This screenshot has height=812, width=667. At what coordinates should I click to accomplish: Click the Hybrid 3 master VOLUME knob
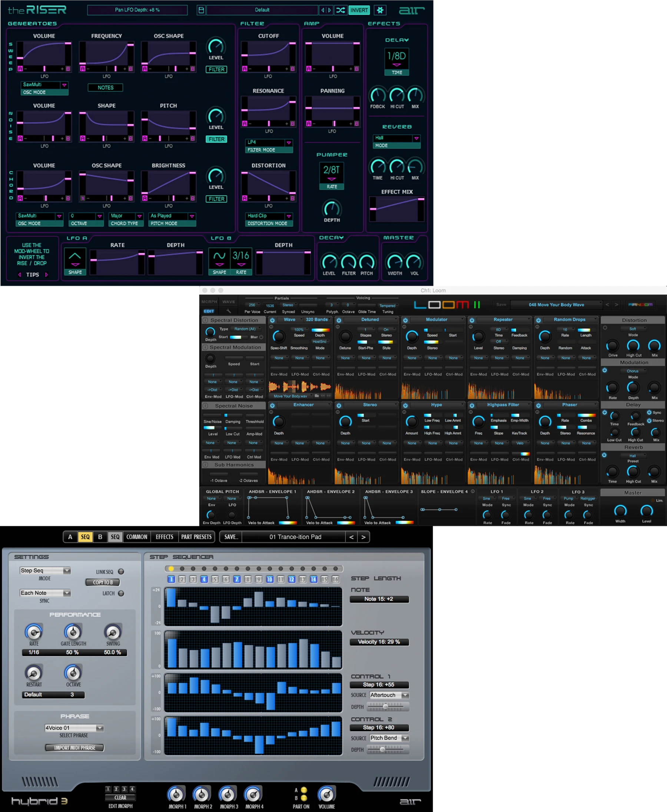coord(326,794)
